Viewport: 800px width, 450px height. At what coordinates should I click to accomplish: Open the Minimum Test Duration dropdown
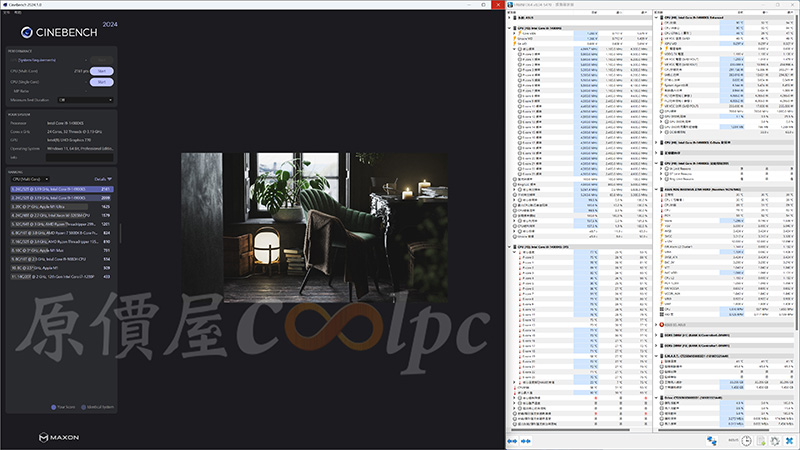coord(85,100)
